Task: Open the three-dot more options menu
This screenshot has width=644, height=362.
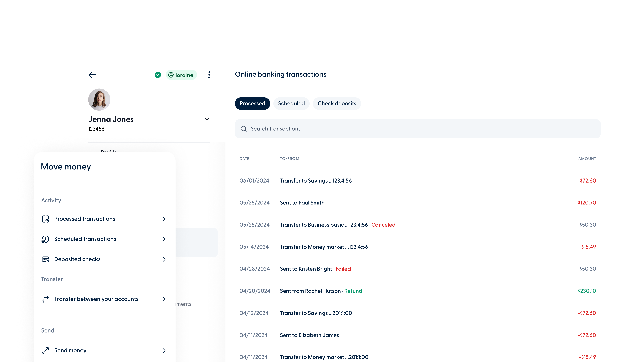Action: (209, 75)
